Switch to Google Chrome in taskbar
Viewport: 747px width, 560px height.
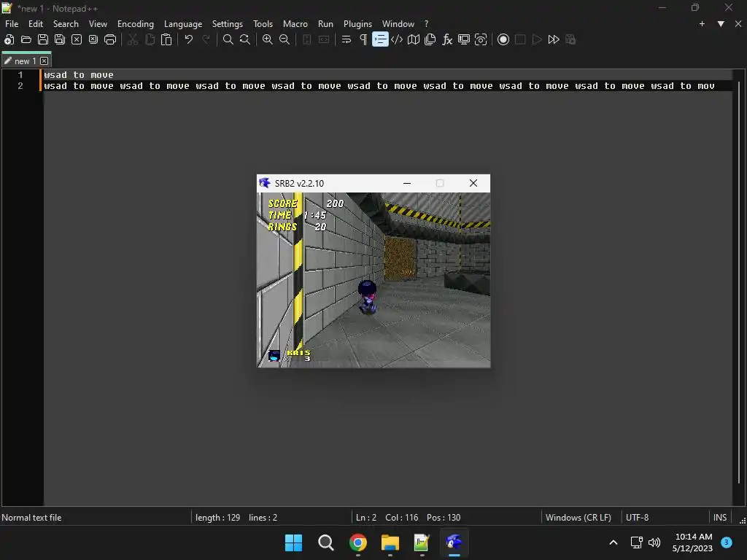(357, 542)
